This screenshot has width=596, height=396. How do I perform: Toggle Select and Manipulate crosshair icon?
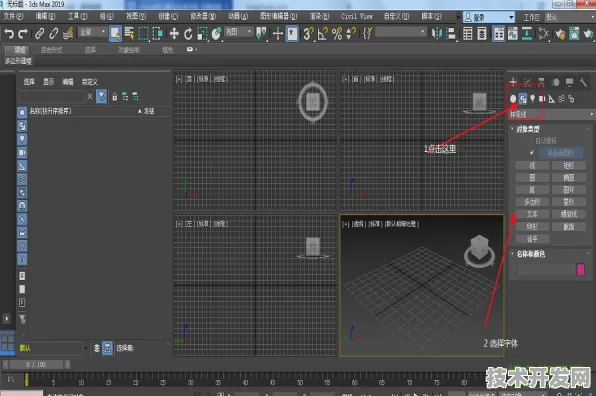point(278,34)
